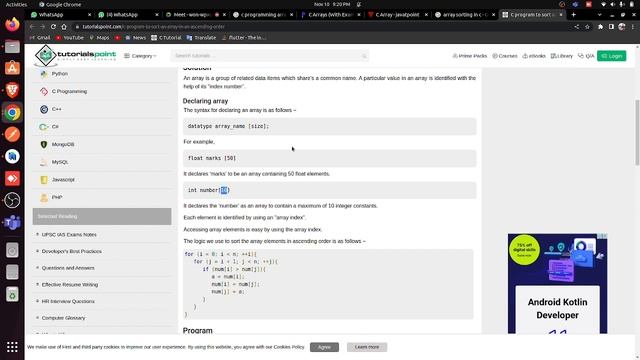The height and width of the screenshot is (360, 640).
Task: Open the YouTube bookmark
Action: tap(70, 38)
